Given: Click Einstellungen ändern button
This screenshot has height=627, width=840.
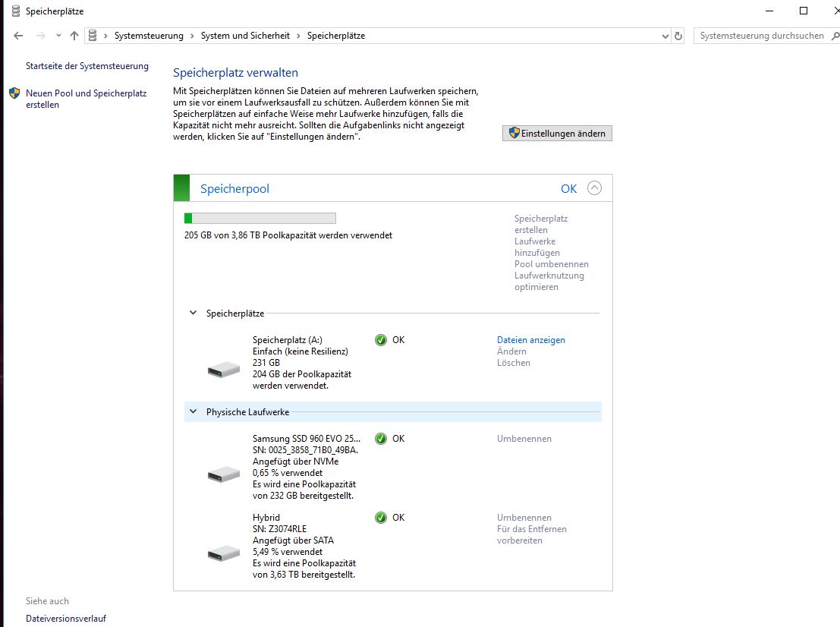Looking at the screenshot, I should point(557,134).
